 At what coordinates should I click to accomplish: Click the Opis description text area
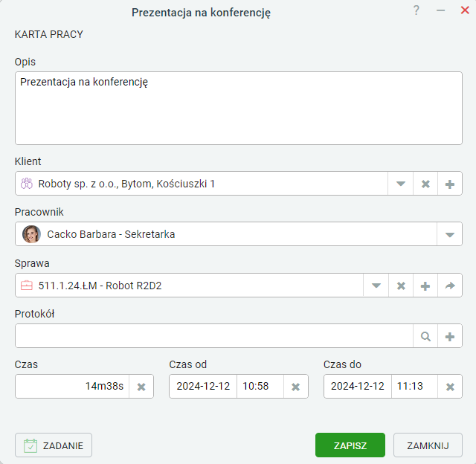[239, 108]
